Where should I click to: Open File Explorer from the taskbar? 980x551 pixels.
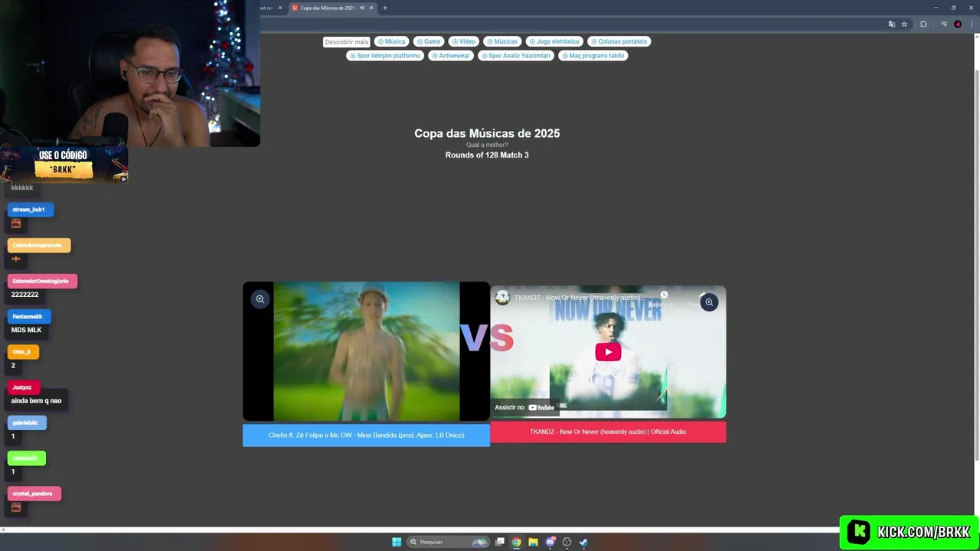(x=533, y=542)
